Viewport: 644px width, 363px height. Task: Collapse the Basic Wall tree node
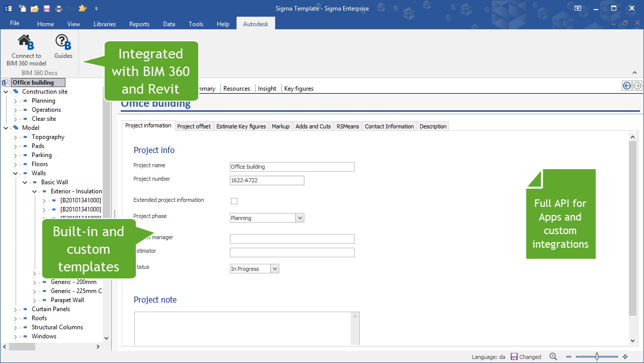click(x=25, y=182)
